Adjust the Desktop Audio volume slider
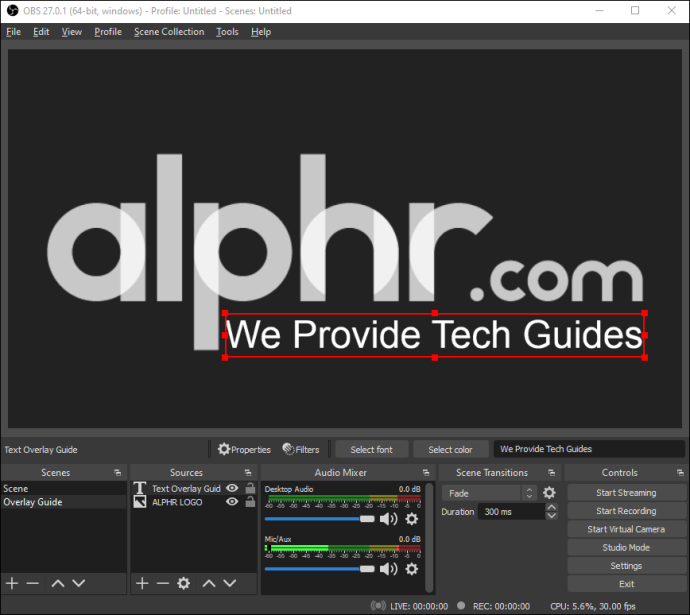 pyautogui.click(x=319, y=519)
